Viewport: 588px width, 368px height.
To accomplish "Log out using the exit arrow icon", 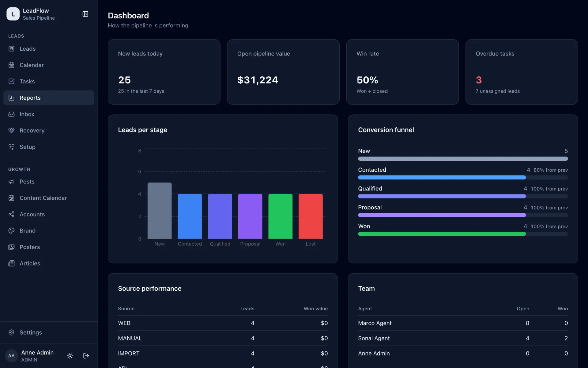I will click(86, 356).
